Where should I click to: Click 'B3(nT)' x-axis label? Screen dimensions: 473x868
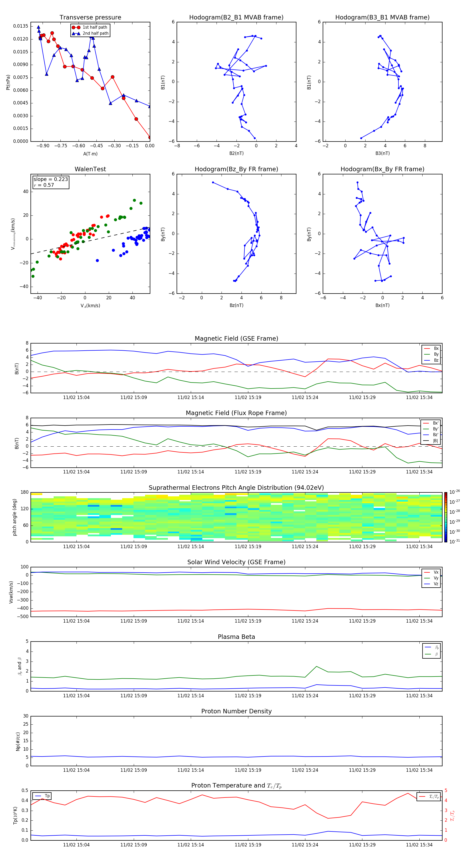pos(382,153)
